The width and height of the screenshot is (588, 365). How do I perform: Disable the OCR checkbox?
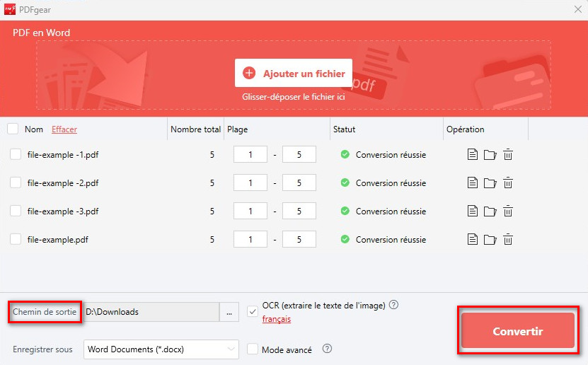point(253,311)
